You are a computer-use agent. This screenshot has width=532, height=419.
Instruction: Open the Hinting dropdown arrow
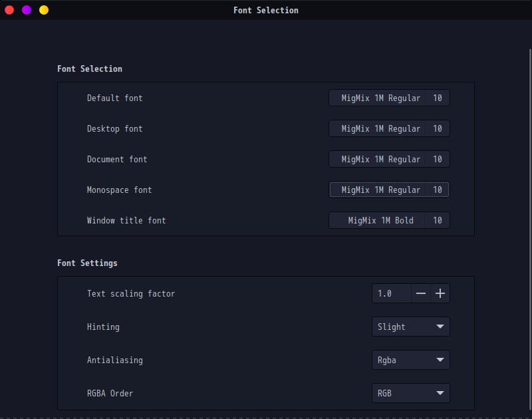440,327
